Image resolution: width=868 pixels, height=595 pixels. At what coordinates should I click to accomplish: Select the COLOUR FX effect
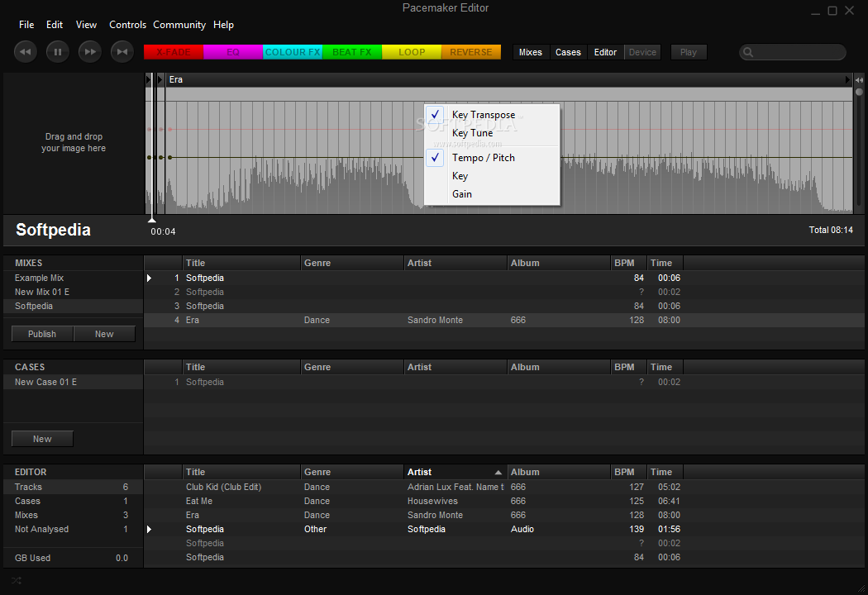coord(293,52)
